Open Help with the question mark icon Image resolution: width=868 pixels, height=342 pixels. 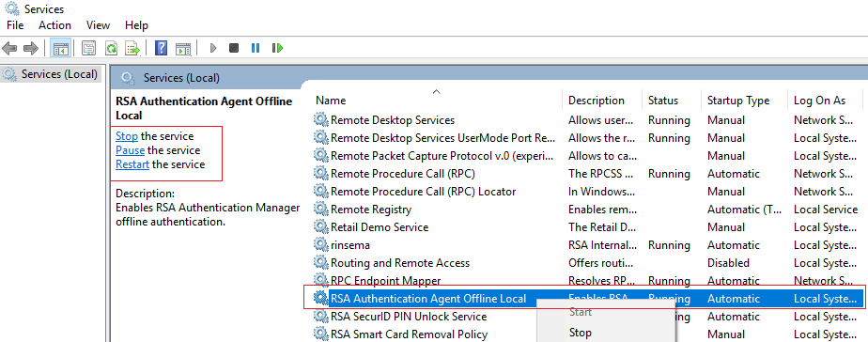[x=161, y=49]
